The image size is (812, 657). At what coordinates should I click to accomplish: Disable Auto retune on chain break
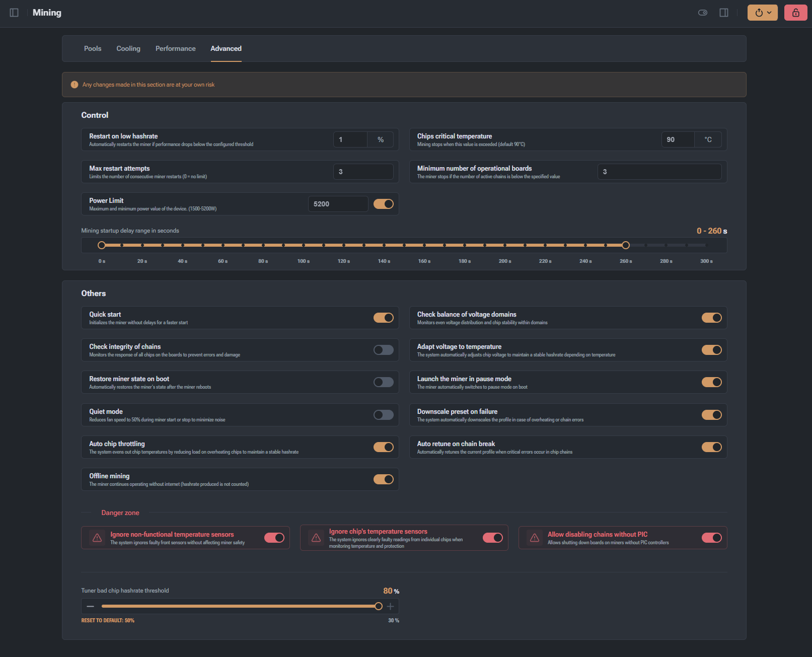pyautogui.click(x=712, y=447)
